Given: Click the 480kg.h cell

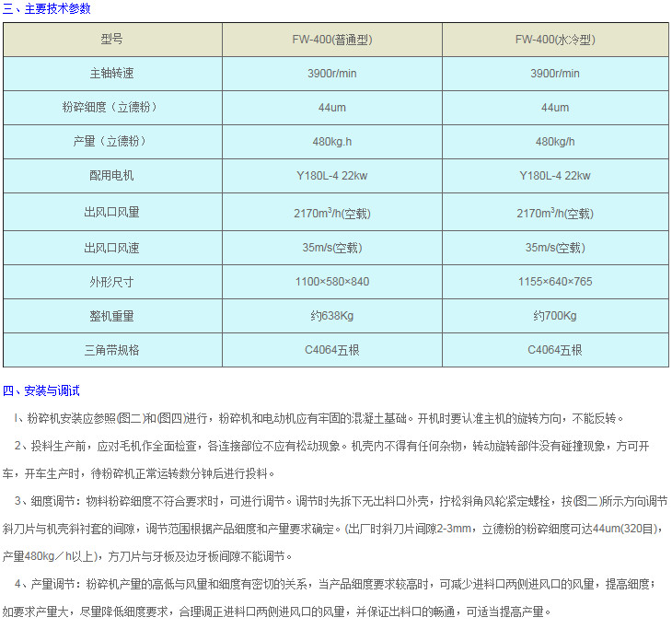Looking at the screenshot, I should click(332, 142).
